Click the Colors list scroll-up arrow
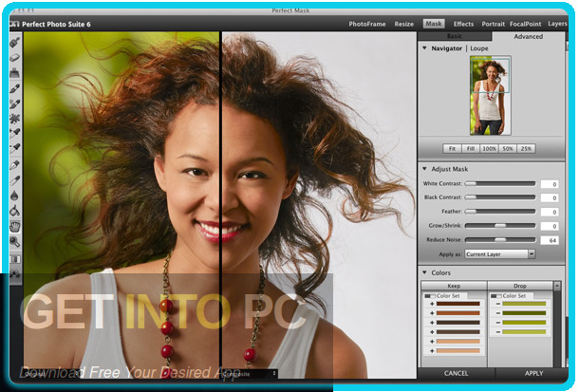 557,286
